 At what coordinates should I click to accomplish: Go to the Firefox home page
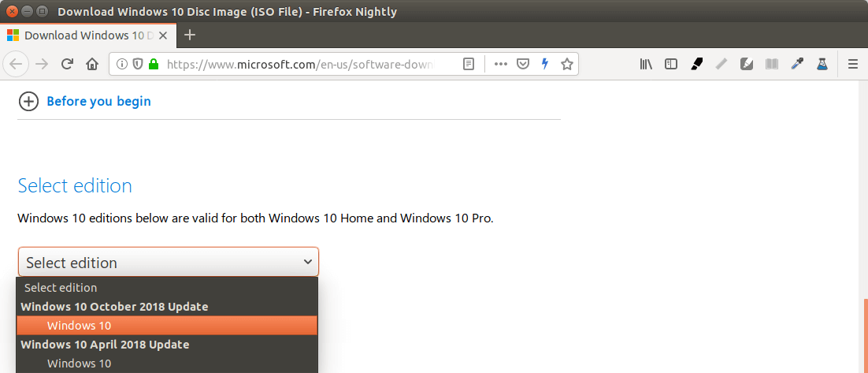(x=92, y=64)
